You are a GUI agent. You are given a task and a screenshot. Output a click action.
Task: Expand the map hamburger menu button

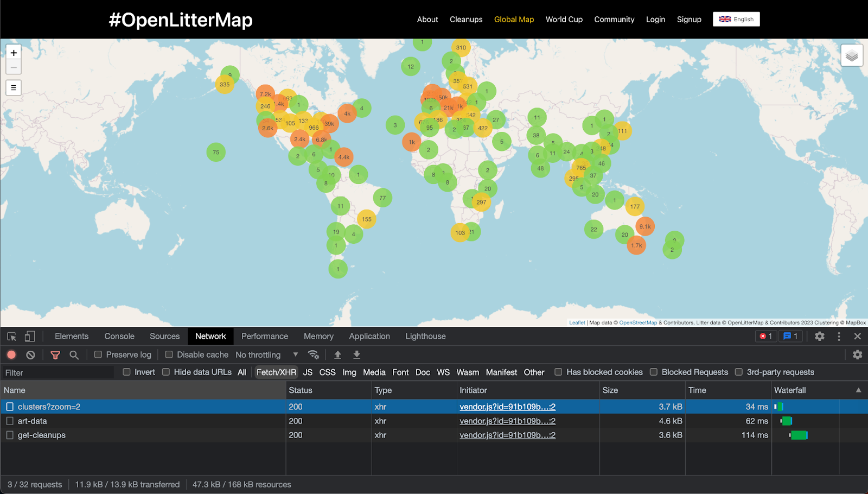point(14,87)
